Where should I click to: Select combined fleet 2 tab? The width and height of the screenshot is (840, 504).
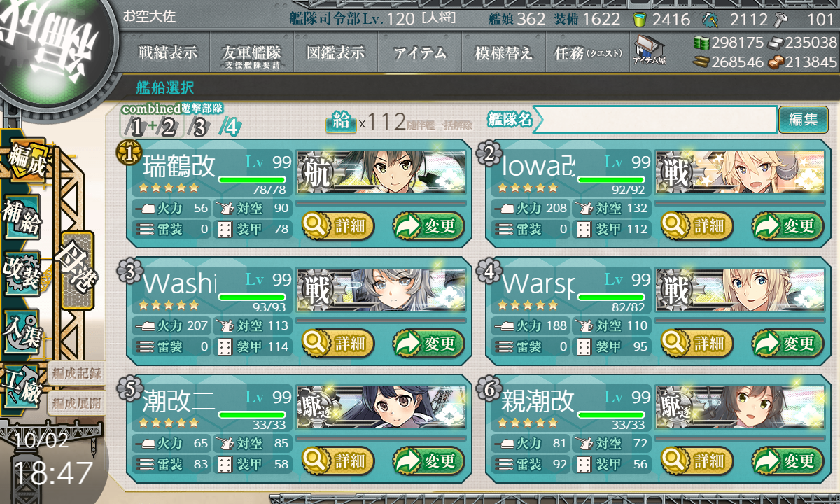168,127
